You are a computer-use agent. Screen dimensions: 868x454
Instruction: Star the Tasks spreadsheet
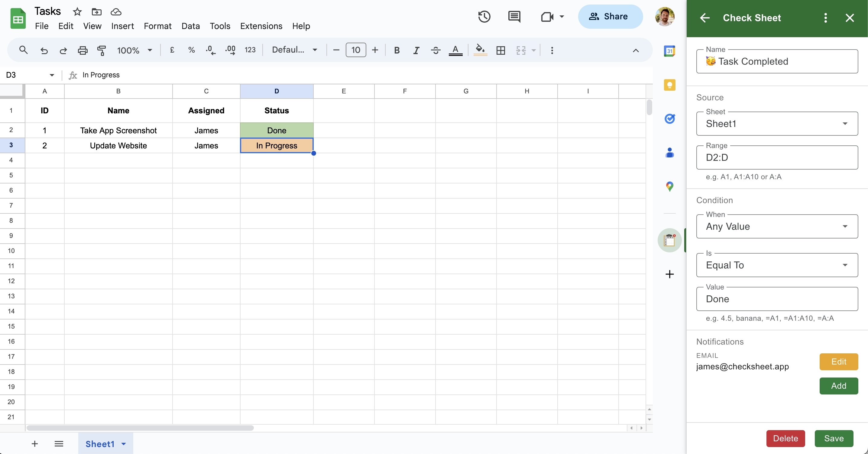[x=77, y=11]
